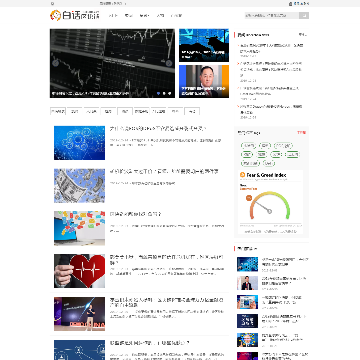Advance carousel with the right arrow
The image size is (360, 360).
(169, 63)
